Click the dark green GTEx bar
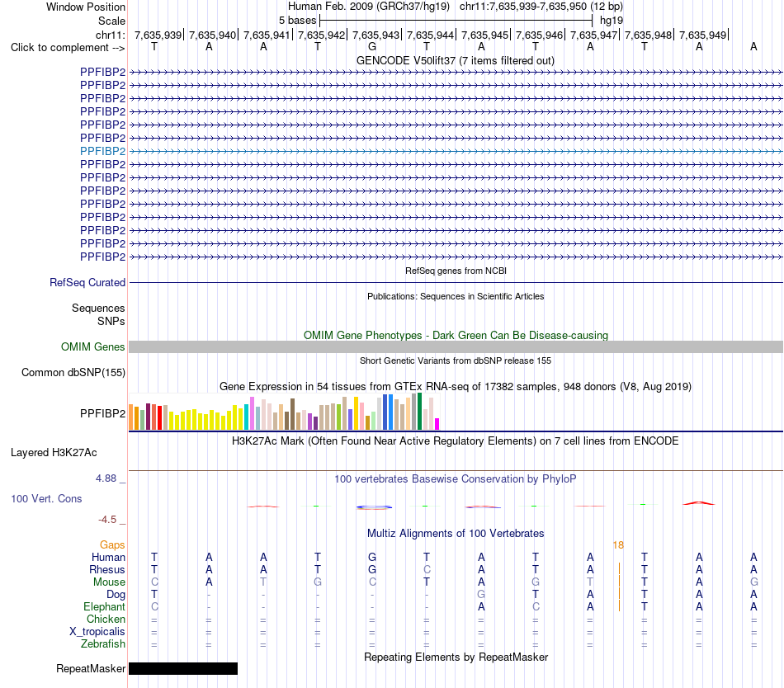This screenshot has height=688, width=784. click(419, 412)
